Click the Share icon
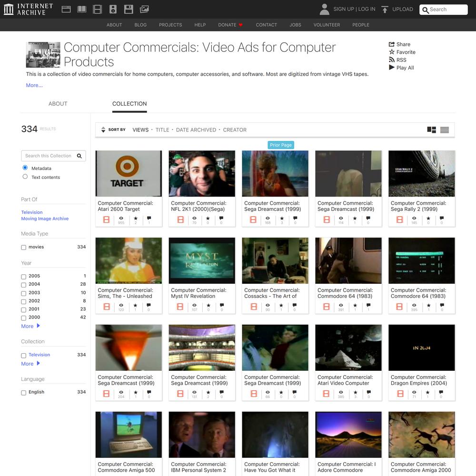476x476 pixels. point(392,44)
